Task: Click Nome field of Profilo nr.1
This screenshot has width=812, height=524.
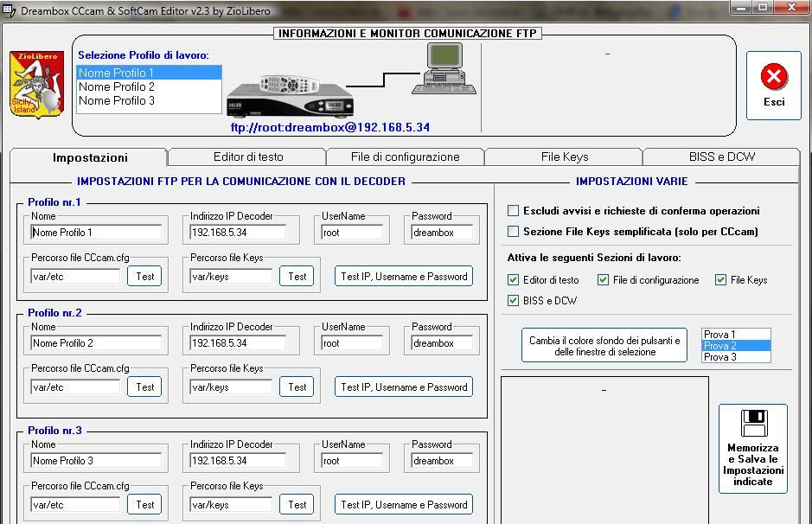Action: [x=96, y=233]
